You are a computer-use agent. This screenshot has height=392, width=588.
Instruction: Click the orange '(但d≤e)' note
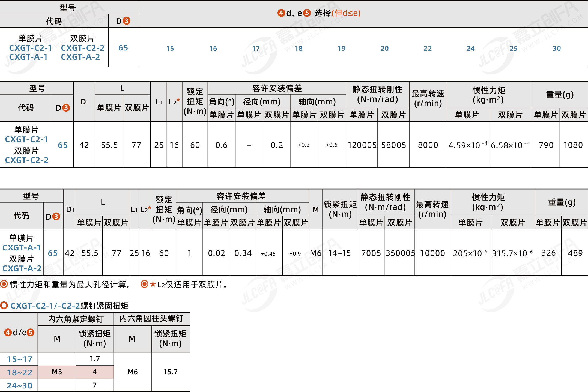[346, 13]
